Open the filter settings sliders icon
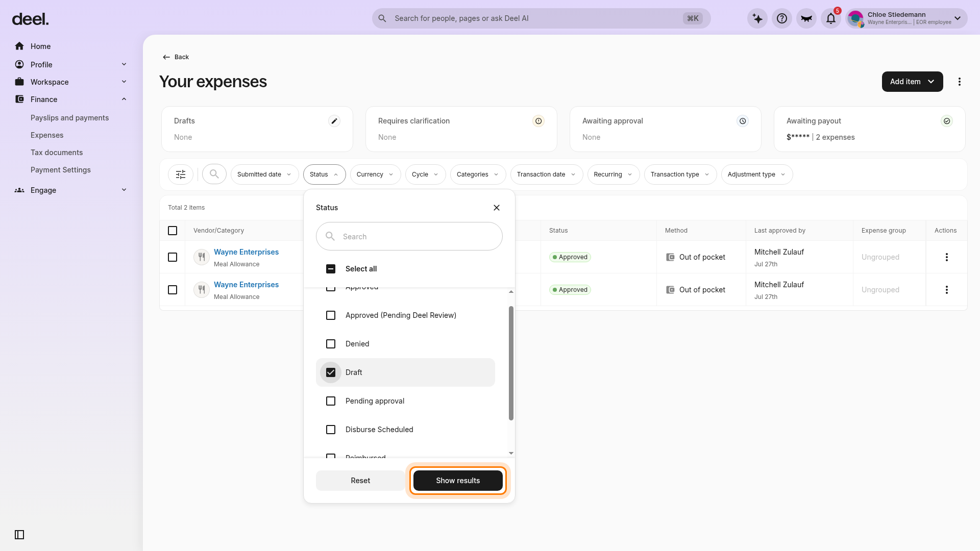Image resolution: width=980 pixels, height=551 pixels. click(x=181, y=174)
